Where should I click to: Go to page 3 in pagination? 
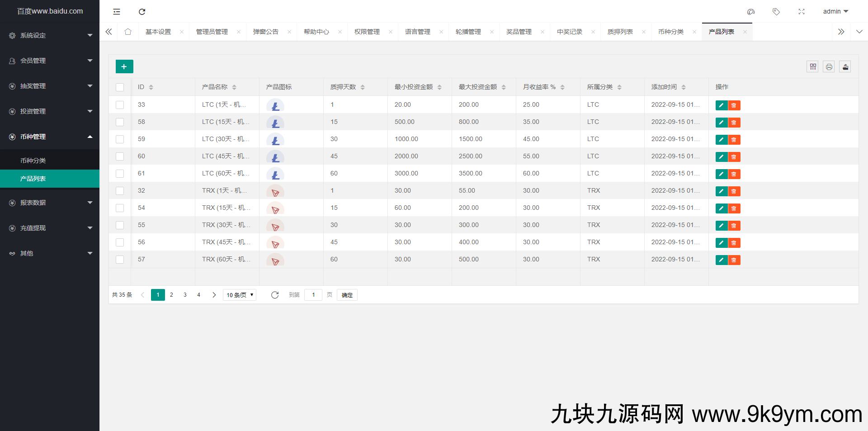point(185,294)
